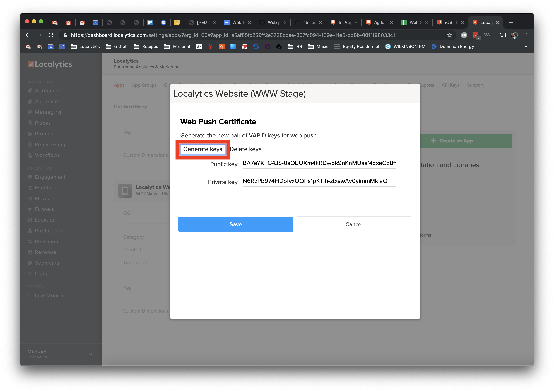Select the API Keys settings tab
The height and width of the screenshot is (392, 554).
(451, 85)
